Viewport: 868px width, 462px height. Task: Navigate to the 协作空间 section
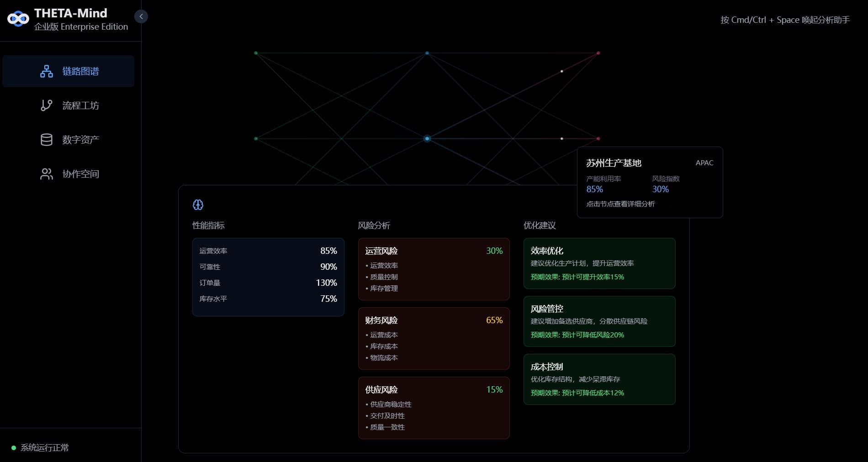80,173
